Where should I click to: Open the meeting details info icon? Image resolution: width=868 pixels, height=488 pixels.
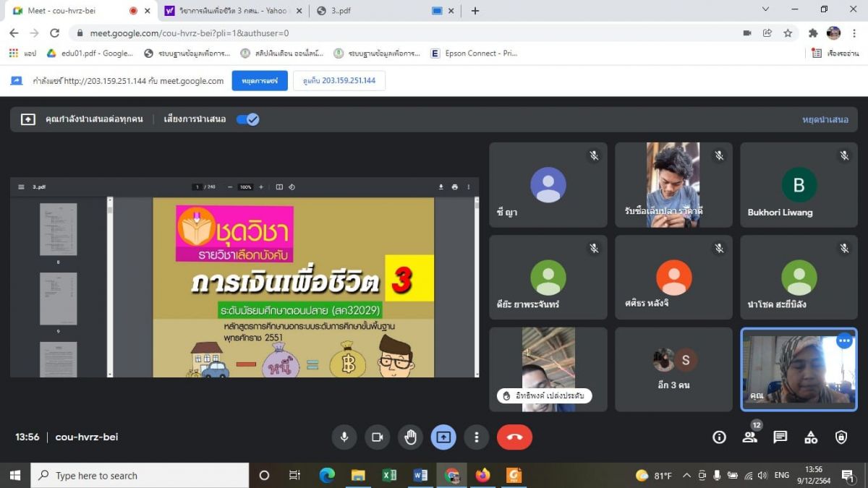719,437
